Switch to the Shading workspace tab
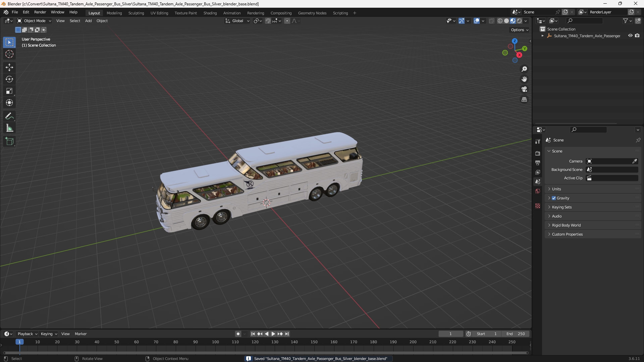Screen dimensions: 644x362 210,13
